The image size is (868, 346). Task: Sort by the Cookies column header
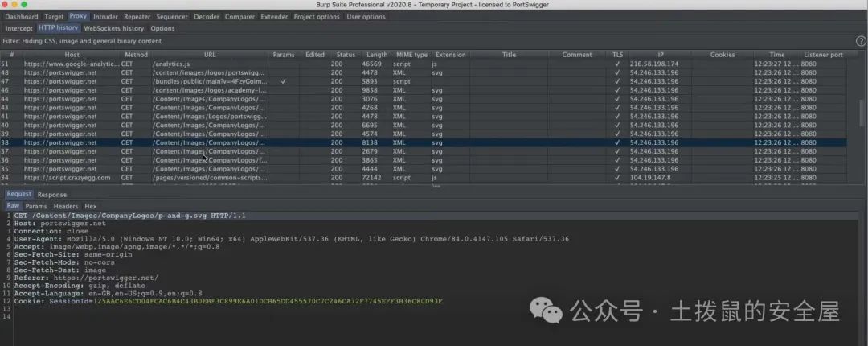723,55
